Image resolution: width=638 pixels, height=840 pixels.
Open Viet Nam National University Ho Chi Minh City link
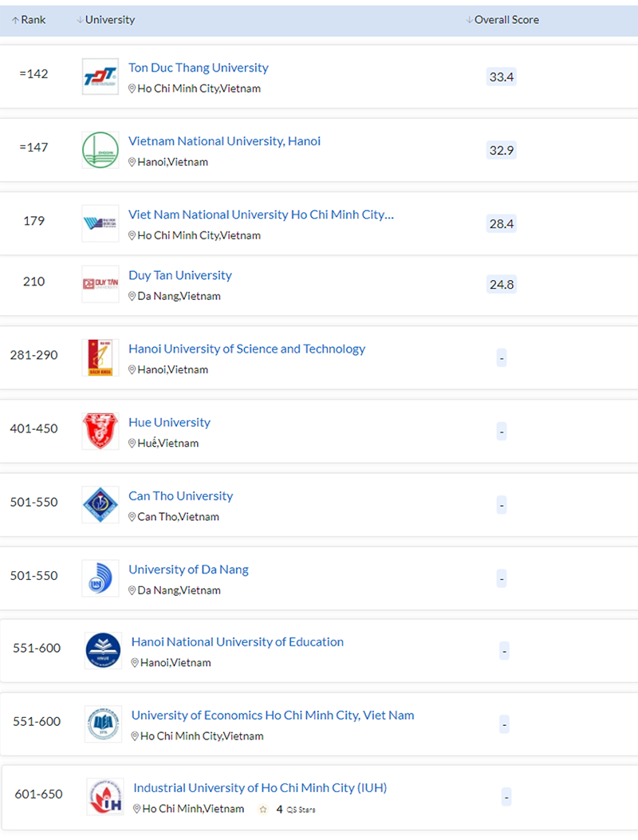click(x=261, y=215)
